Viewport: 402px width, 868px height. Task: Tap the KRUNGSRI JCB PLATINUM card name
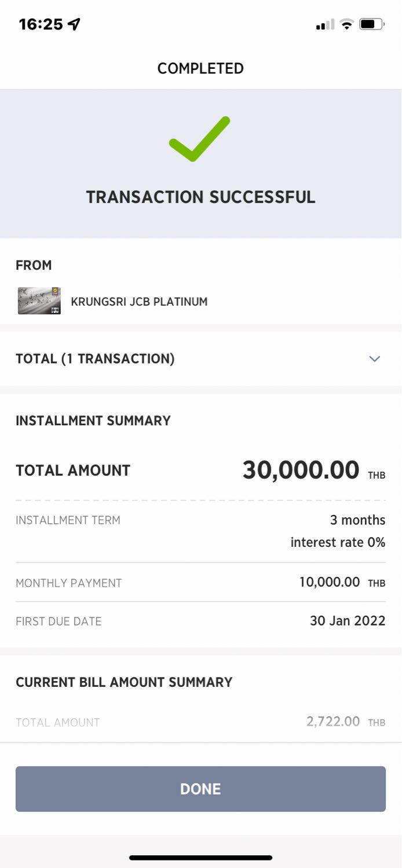tap(139, 301)
